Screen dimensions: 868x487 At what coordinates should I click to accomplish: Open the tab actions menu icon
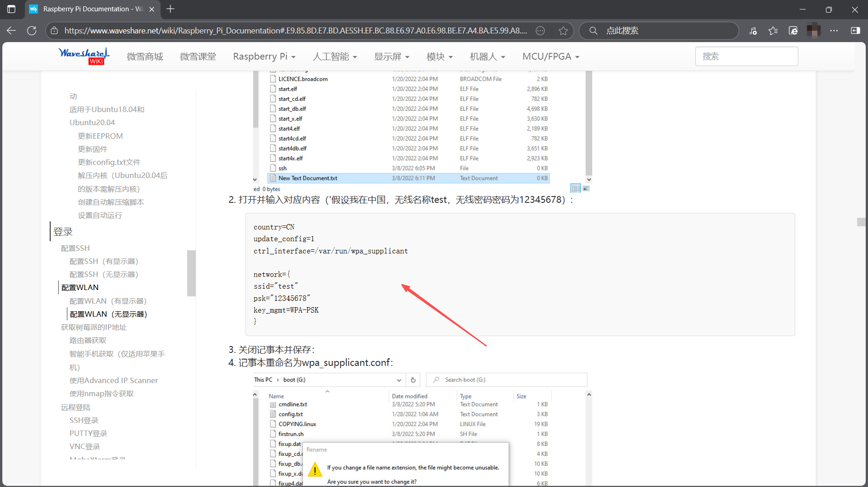11,9
